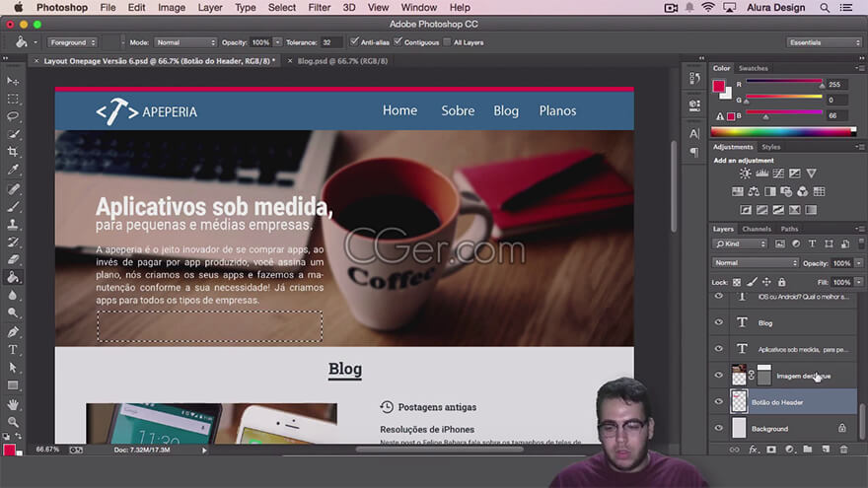Click the Tolerance input field
The image size is (868, 488).
pos(331,42)
